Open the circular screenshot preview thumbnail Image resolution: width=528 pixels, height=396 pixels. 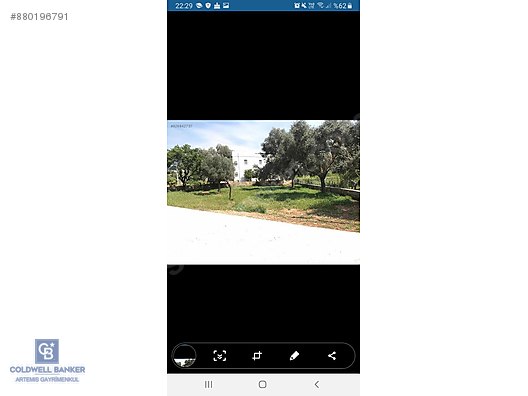[184, 356]
